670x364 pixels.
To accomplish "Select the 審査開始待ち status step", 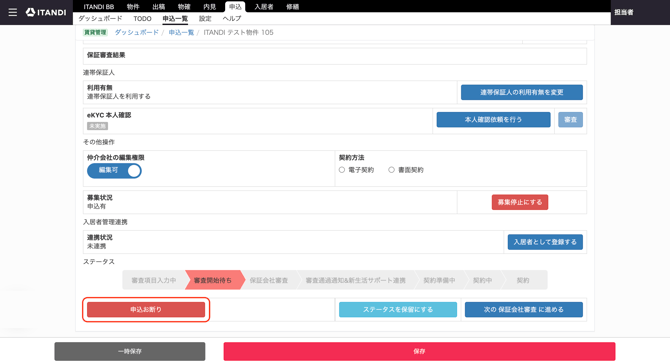I will 213,280.
